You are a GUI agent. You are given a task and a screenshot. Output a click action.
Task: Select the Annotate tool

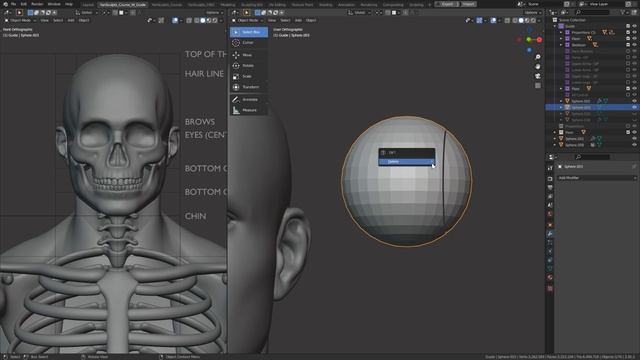click(249, 99)
